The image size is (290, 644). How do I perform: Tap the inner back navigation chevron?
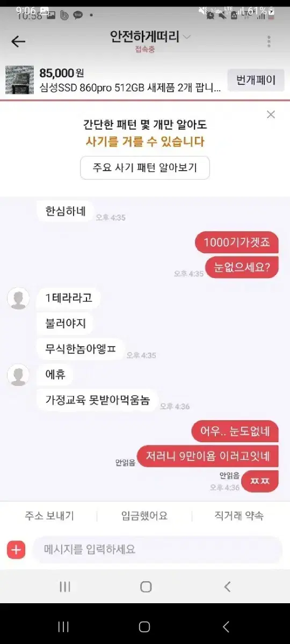pos(227,587)
